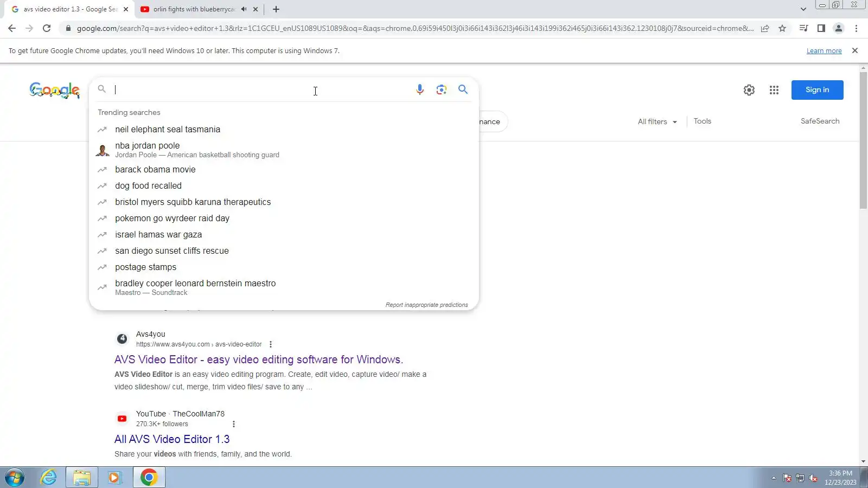Select suggestion bristol myers squibb karuna therapeutics
868x488 pixels.
[284, 202]
